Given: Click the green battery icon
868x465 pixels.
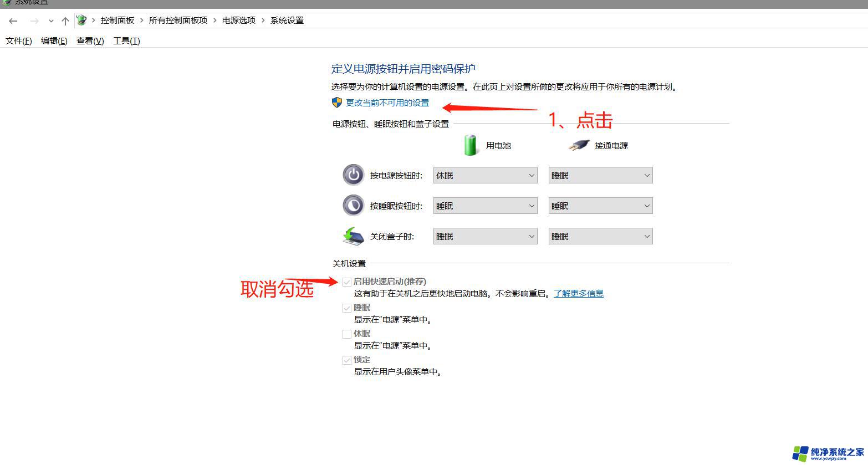Looking at the screenshot, I should pyautogui.click(x=470, y=145).
